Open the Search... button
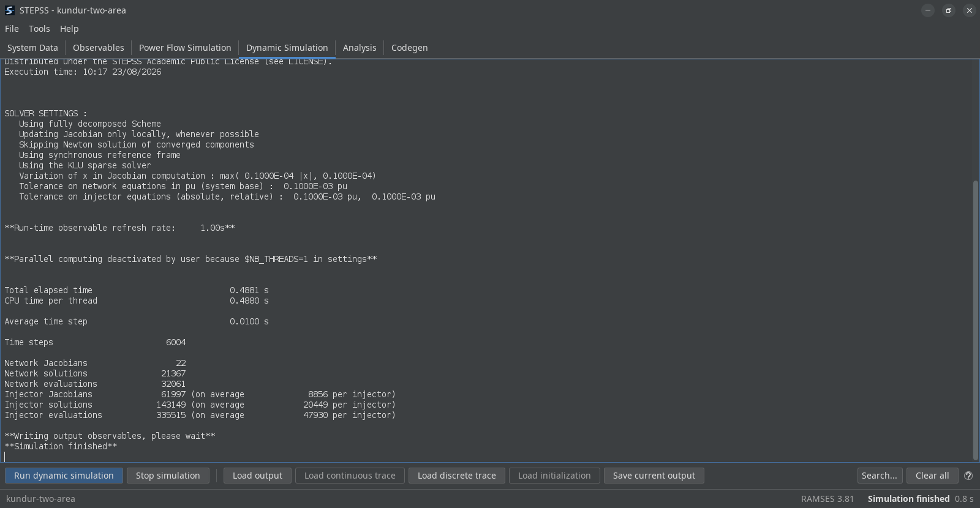980x508 pixels. point(880,476)
